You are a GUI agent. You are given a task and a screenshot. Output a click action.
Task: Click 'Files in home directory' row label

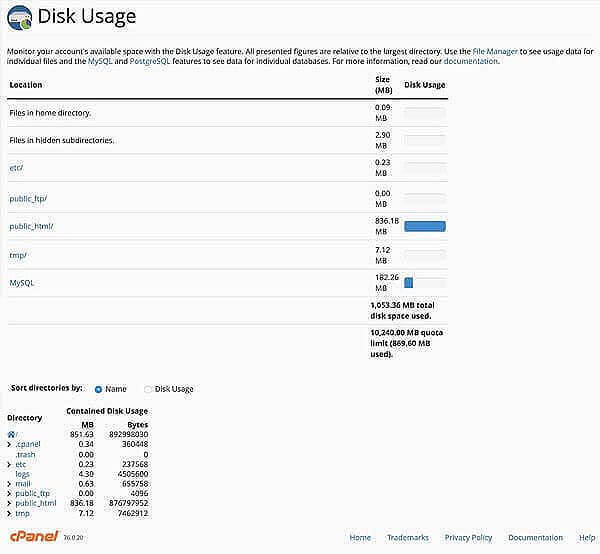click(x=50, y=113)
